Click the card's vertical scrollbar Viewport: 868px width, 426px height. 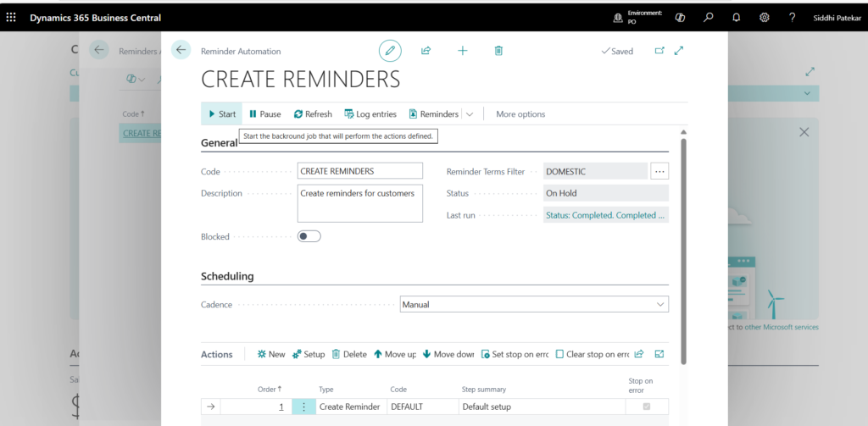683,250
